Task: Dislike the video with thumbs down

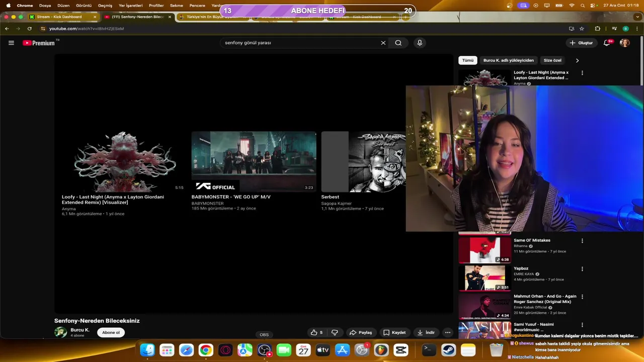Action: [x=335, y=332]
